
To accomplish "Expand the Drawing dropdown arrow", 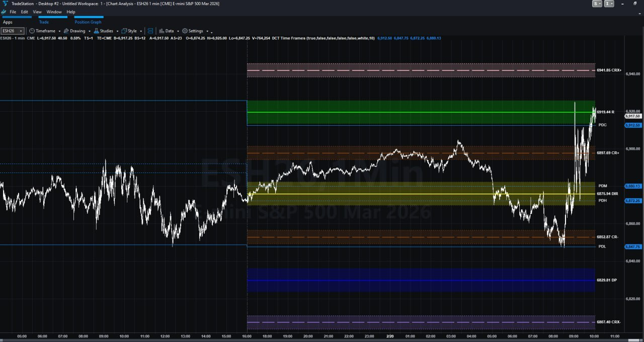I will pyautogui.click(x=89, y=31).
